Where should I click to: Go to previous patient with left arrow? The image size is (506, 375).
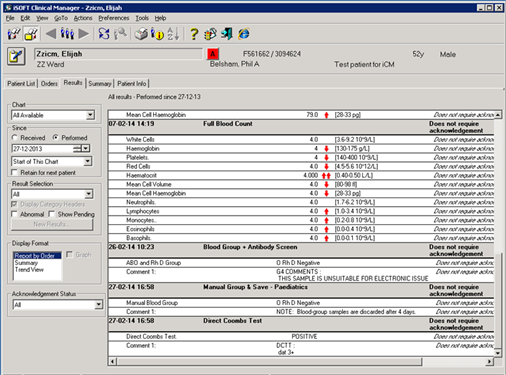51,34
